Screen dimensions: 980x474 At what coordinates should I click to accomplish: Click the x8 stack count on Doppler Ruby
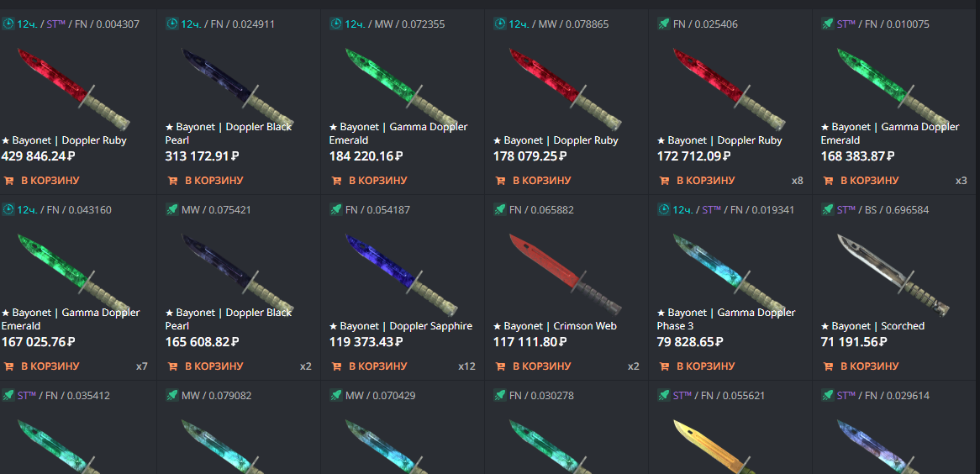pyautogui.click(x=798, y=181)
